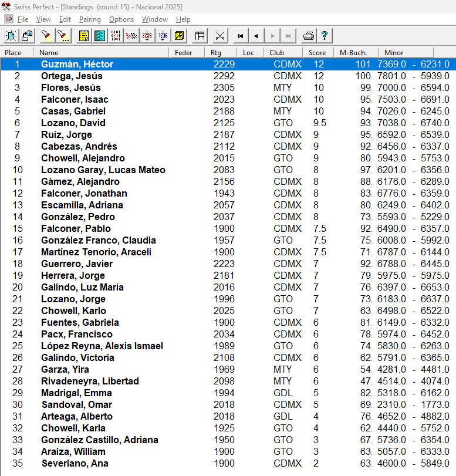Click the Rtg column header
The width and height of the screenshot is (456, 476).
221,52
